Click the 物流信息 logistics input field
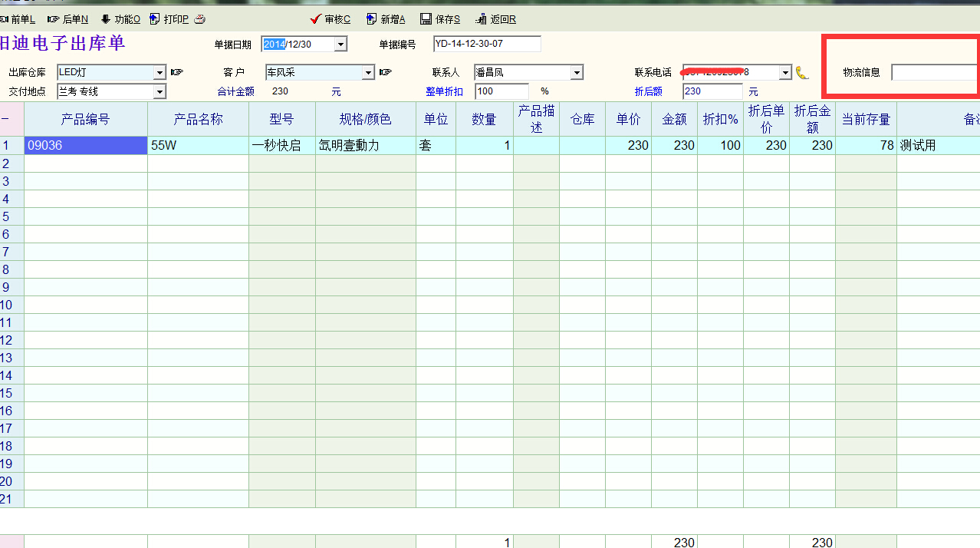980x548 pixels. [933, 73]
